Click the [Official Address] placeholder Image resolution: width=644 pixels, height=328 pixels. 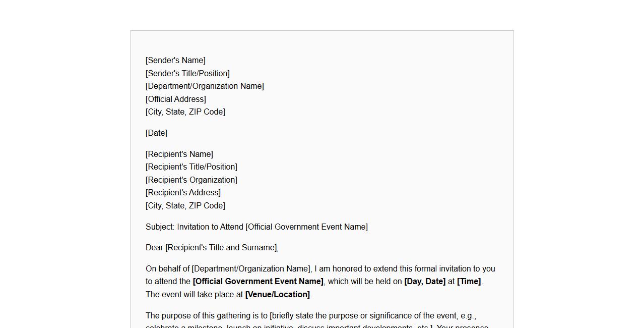click(x=176, y=99)
